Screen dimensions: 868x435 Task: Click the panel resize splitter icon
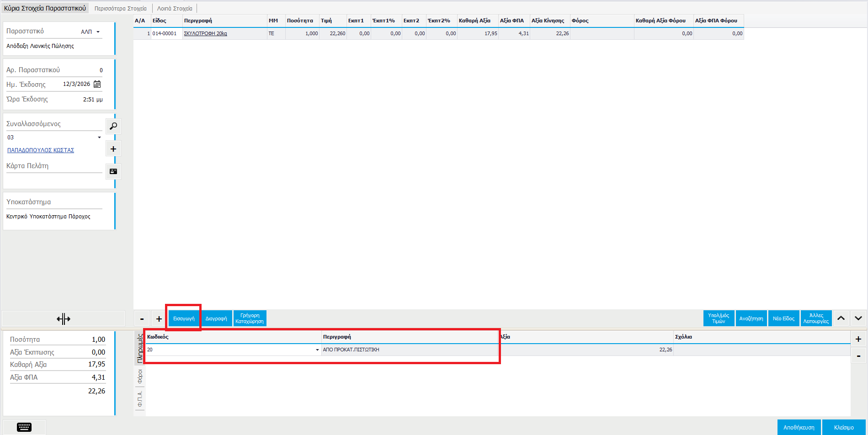pyautogui.click(x=64, y=319)
